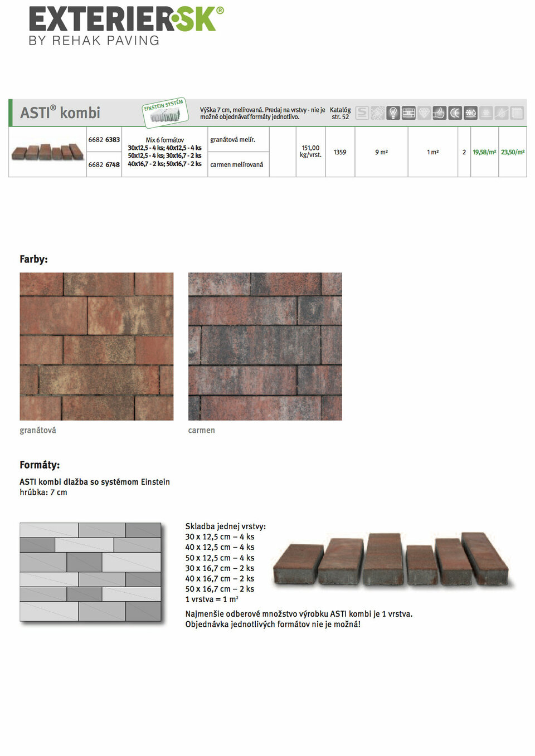Viewport: 535px width, 756px height.
Task: Click the thumbs-up feature icon
Action: [x=440, y=113]
